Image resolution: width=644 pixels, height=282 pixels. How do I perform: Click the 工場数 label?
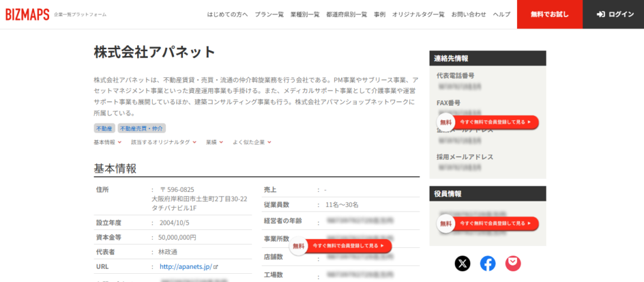tap(273, 274)
